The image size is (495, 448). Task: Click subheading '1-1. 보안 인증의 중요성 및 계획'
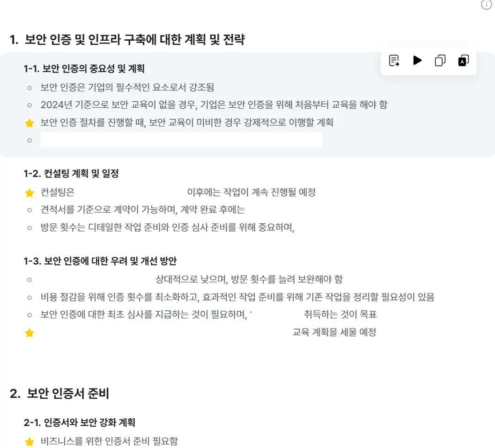click(x=84, y=69)
